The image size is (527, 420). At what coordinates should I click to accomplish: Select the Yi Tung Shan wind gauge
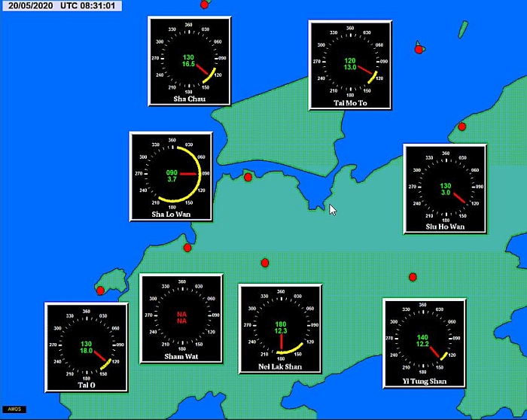tap(425, 343)
